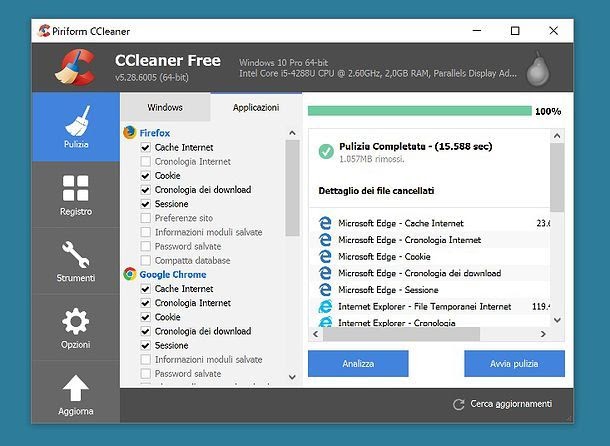Click the Analizza button

pos(358,363)
